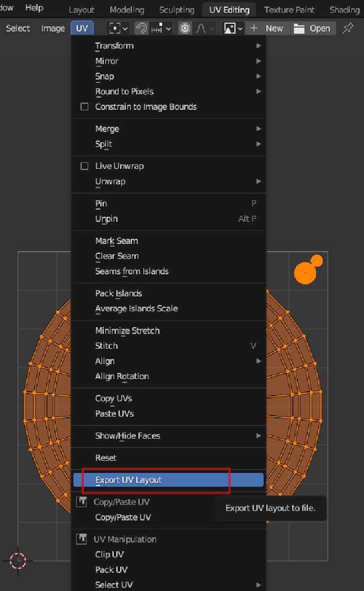Screen dimensions: 364x591
Task: Toggle the 2D cursor crosshair in corner
Action: click(x=18, y=561)
